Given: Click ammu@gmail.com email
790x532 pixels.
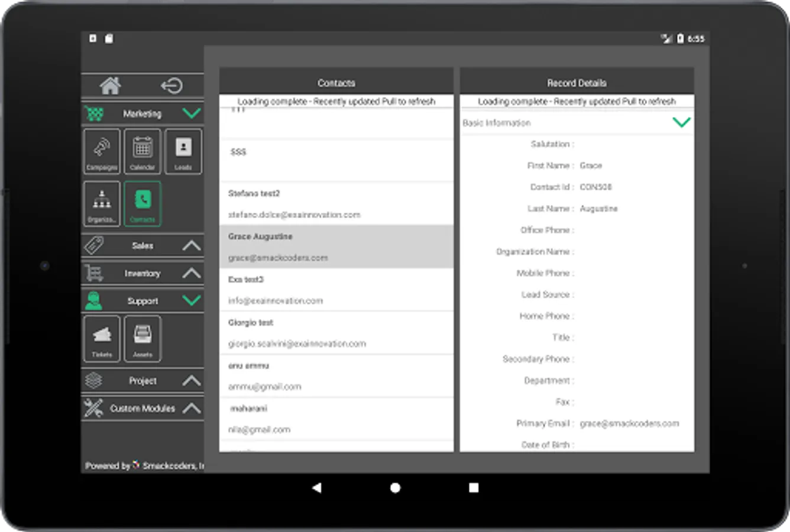Looking at the screenshot, I should pos(265,387).
